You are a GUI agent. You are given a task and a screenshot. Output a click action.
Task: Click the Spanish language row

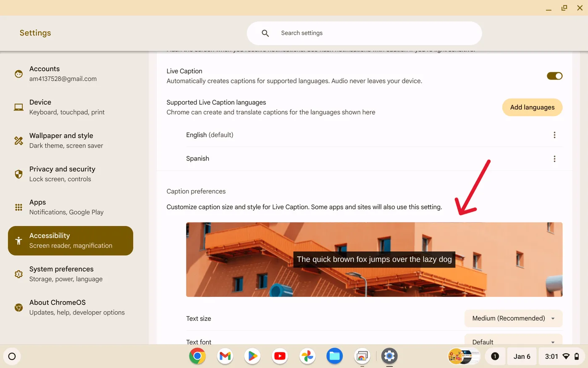(x=374, y=159)
